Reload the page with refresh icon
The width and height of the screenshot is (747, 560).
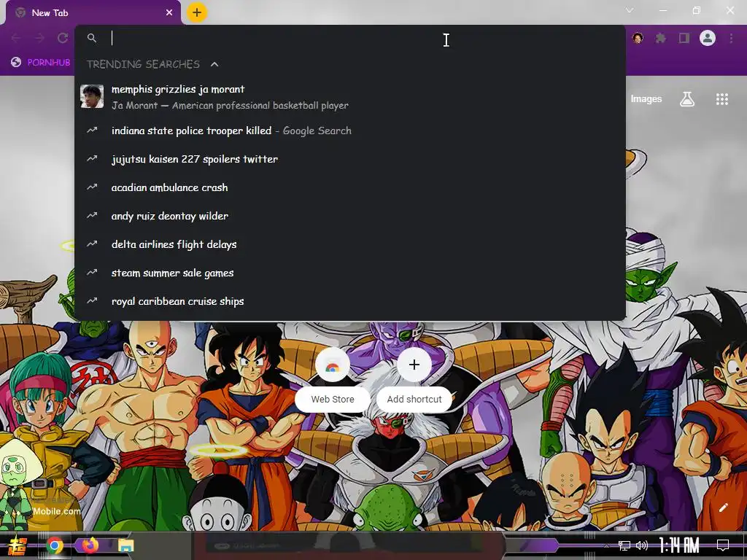(x=63, y=38)
